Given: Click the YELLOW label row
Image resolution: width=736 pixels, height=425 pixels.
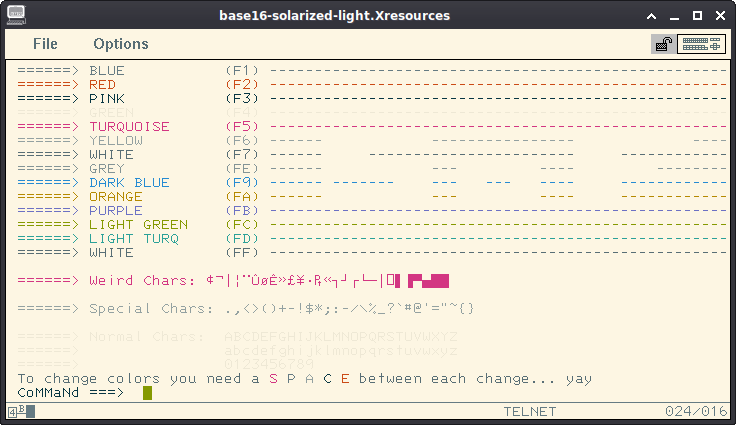Looking at the screenshot, I should tap(116, 140).
